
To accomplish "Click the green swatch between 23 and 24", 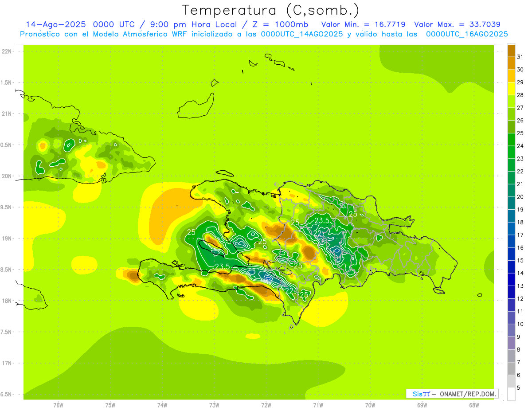I will pos(511,152).
